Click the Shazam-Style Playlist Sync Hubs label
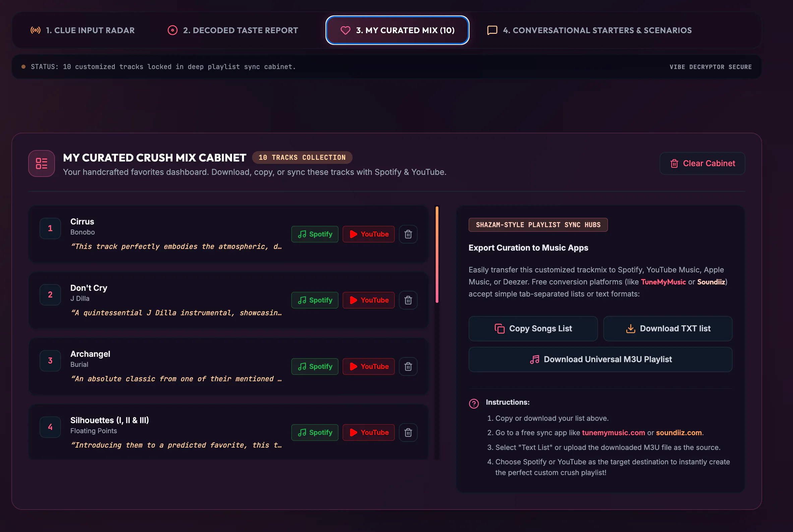The width and height of the screenshot is (793, 532). pyautogui.click(x=538, y=224)
